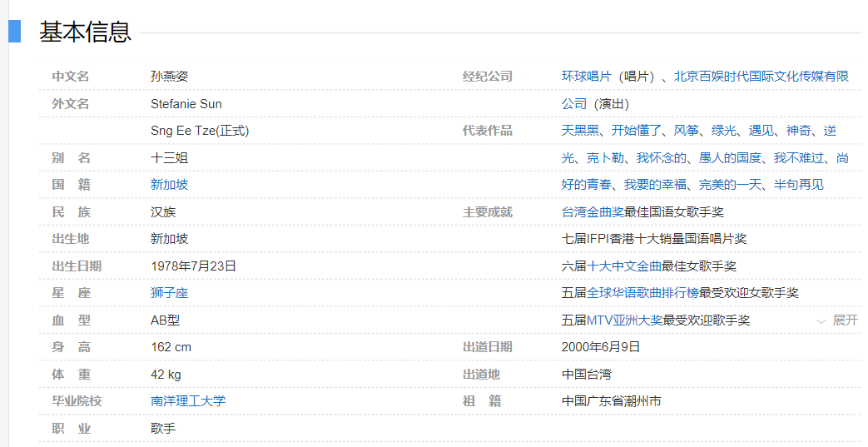This screenshot has height=447, width=868.
Task: Open the song link 遇见
Action: tap(761, 130)
